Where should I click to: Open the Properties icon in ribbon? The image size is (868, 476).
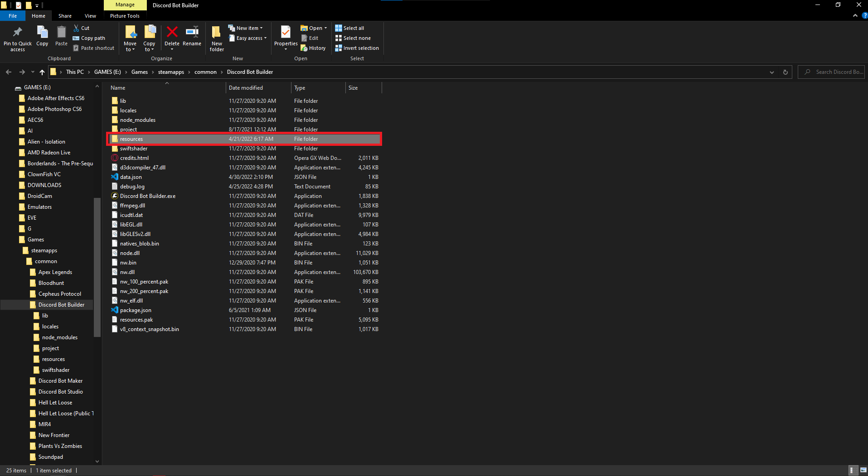(286, 33)
